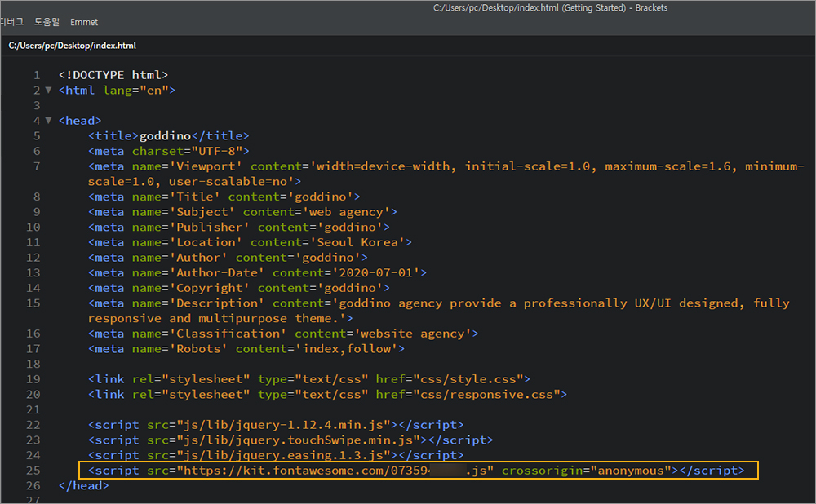Collapse the html tag fold arrow on line 2
This screenshot has width=816, height=504.
tap(48, 90)
